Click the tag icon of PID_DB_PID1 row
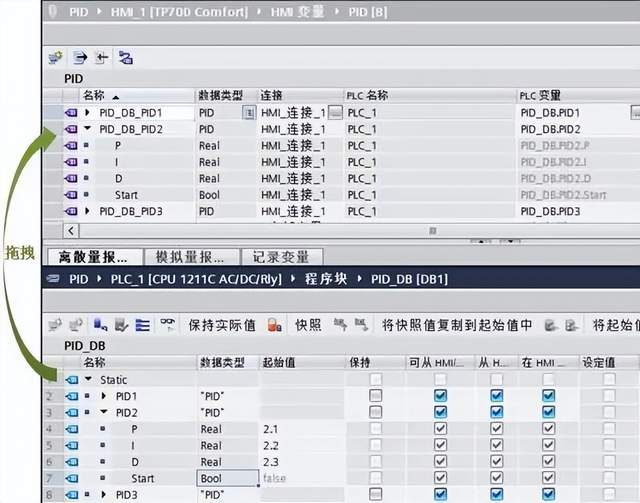This screenshot has width=640, height=503. pyautogui.click(x=70, y=113)
